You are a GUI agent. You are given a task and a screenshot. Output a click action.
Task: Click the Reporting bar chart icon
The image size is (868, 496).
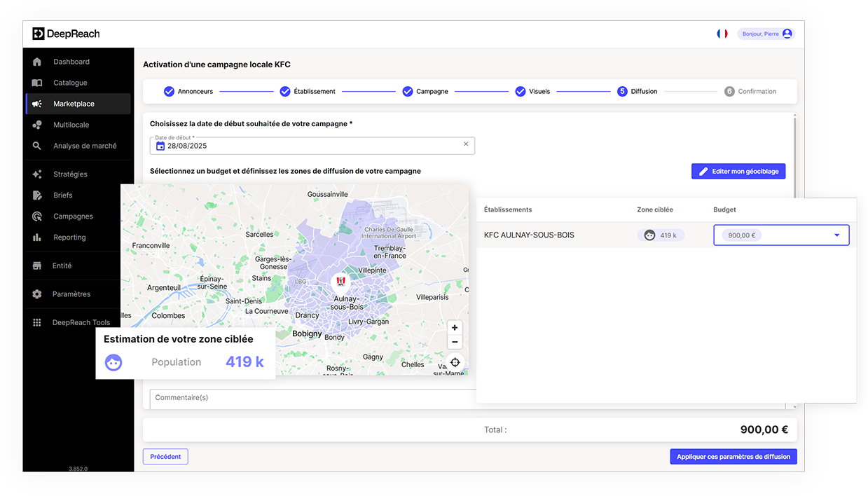coord(37,237)
